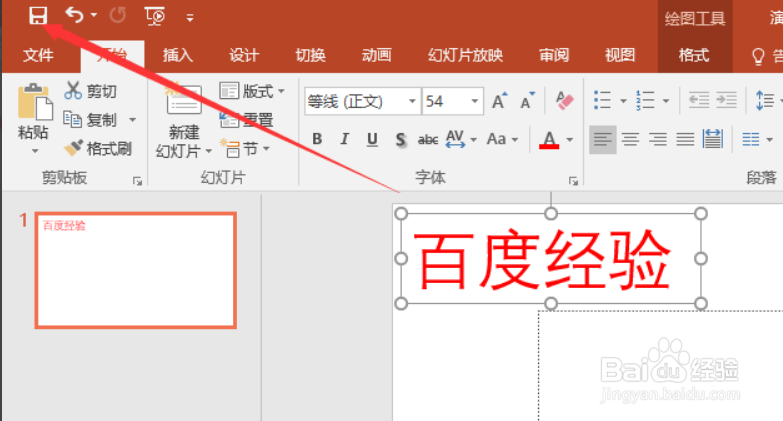
Task: Toggle text Shadow (S) formatting
Action: (400, 139)
